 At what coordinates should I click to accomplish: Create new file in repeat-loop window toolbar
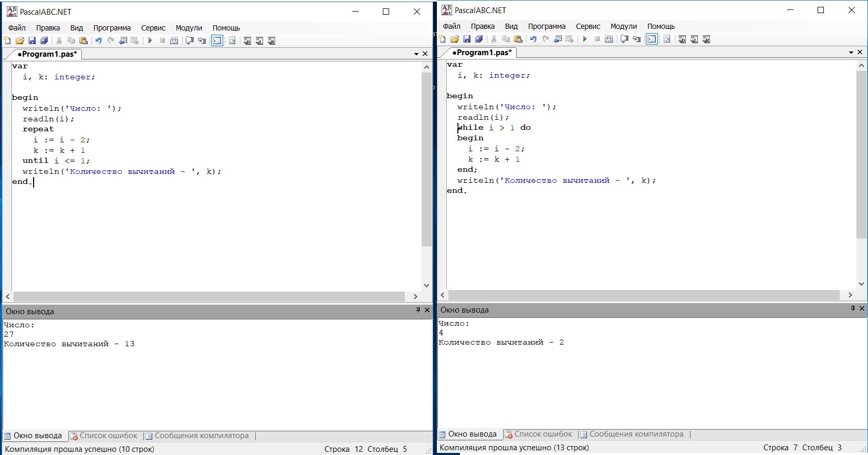click(7, 40)
